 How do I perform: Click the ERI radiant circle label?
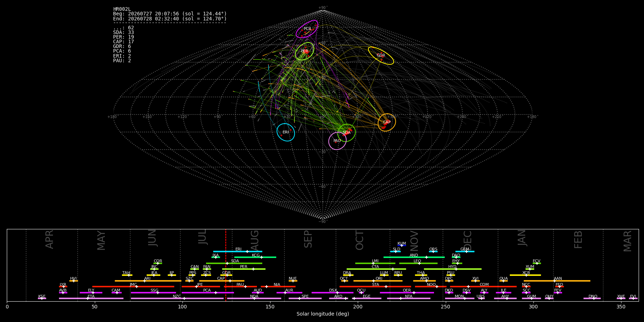(286, 132)
